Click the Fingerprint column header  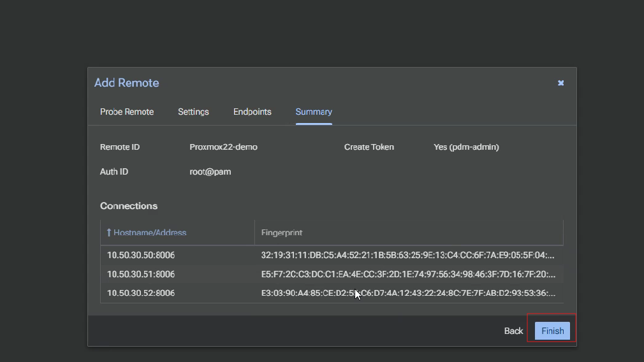pyautogui.click(x=282, y=233)
